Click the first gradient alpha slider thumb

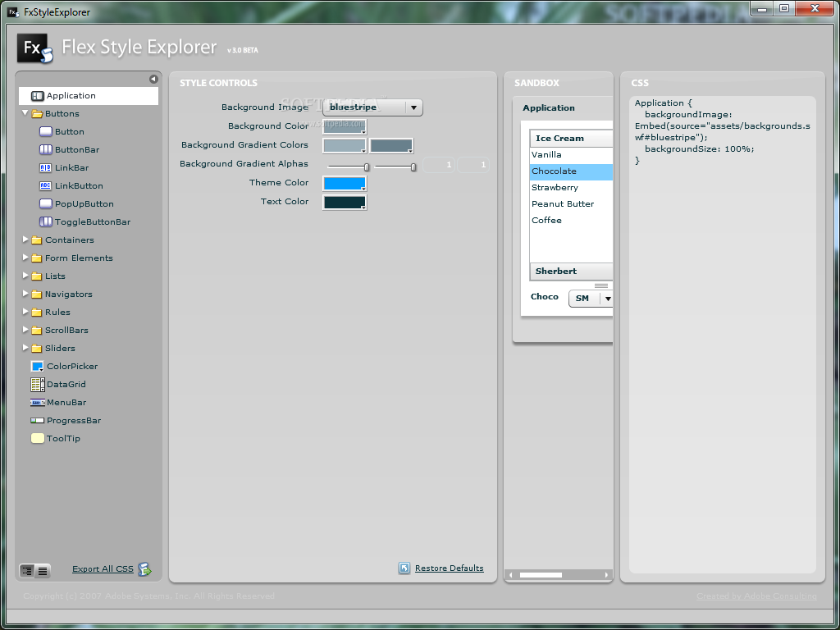coord(367,167)
